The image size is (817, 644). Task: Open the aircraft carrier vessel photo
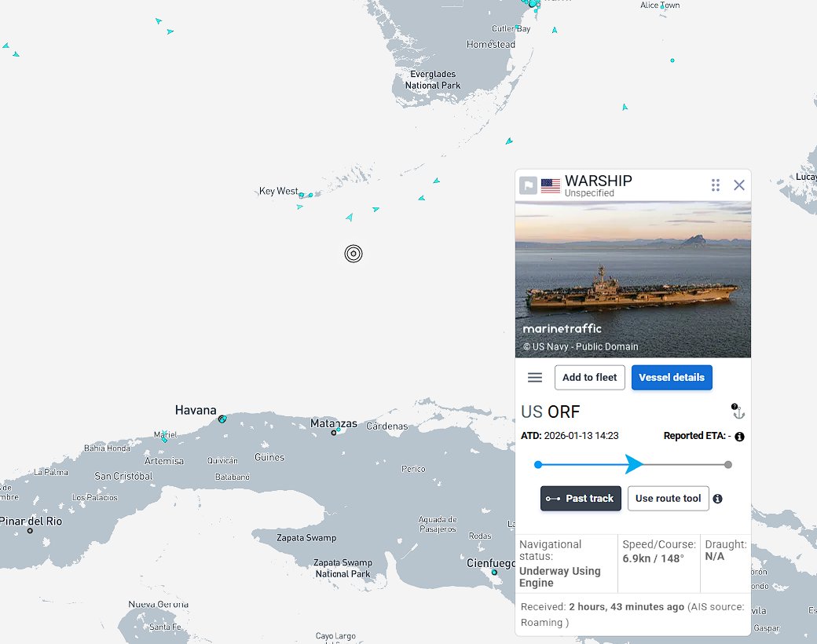point(632,279)
